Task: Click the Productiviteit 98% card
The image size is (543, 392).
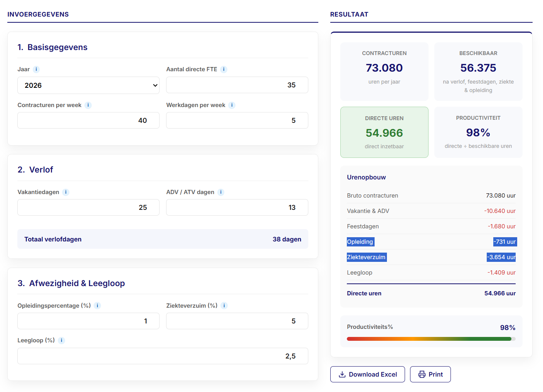Action: (478, 132)
